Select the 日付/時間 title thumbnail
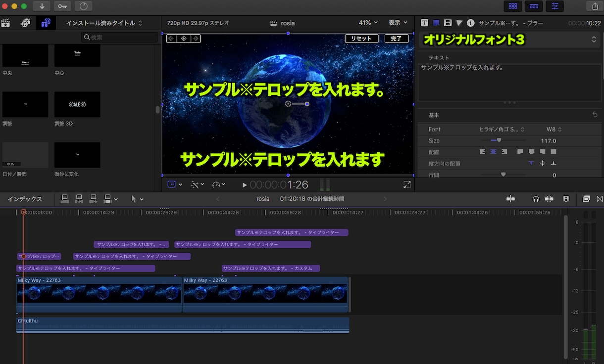604x364 pixels. pos(25,155)
